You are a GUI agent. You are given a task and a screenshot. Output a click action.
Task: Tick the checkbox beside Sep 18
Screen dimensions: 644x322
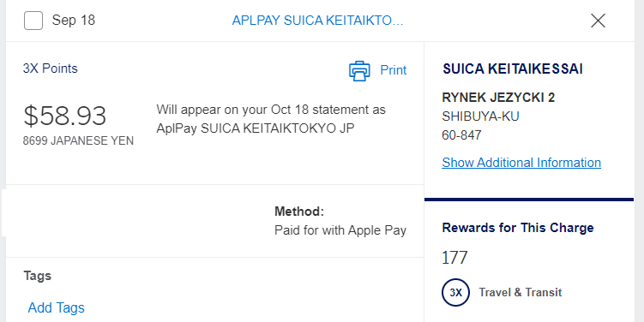point(33,21)
